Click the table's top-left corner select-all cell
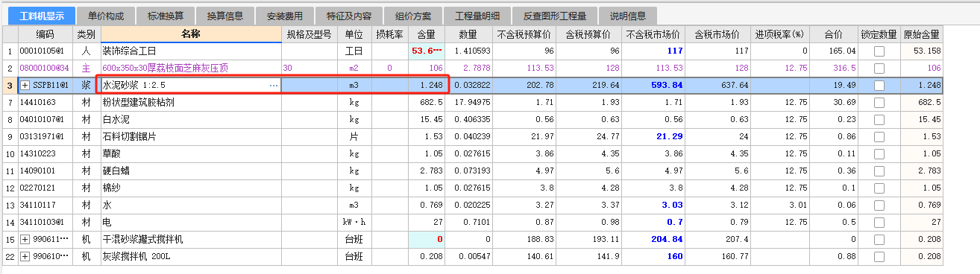 (x=10, y=34)
